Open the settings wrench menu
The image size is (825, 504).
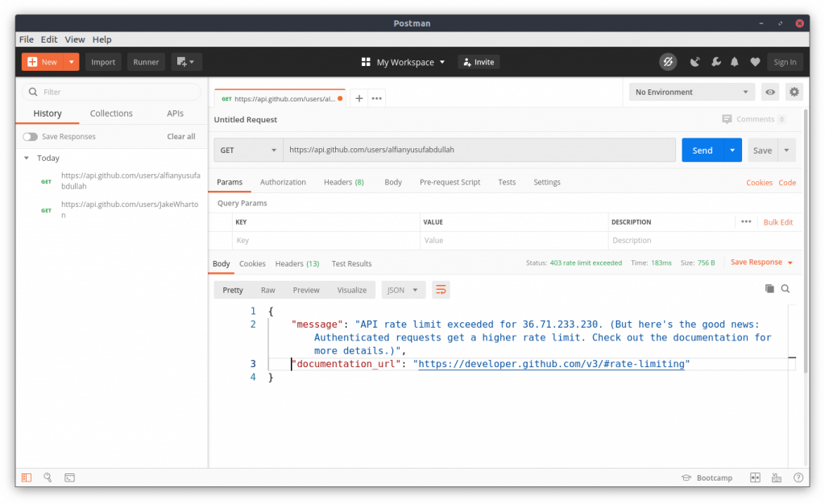715,61
